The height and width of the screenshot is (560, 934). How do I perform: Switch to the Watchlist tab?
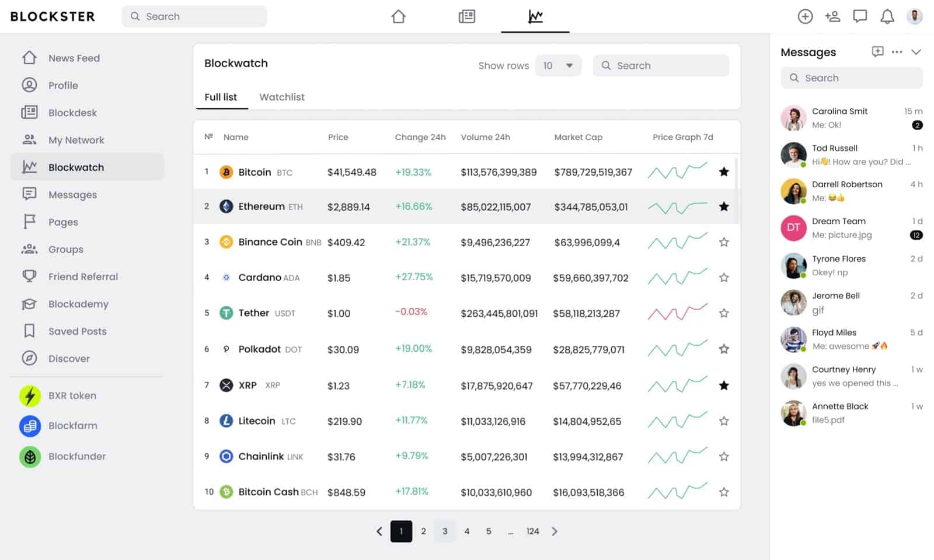point(282,97)
